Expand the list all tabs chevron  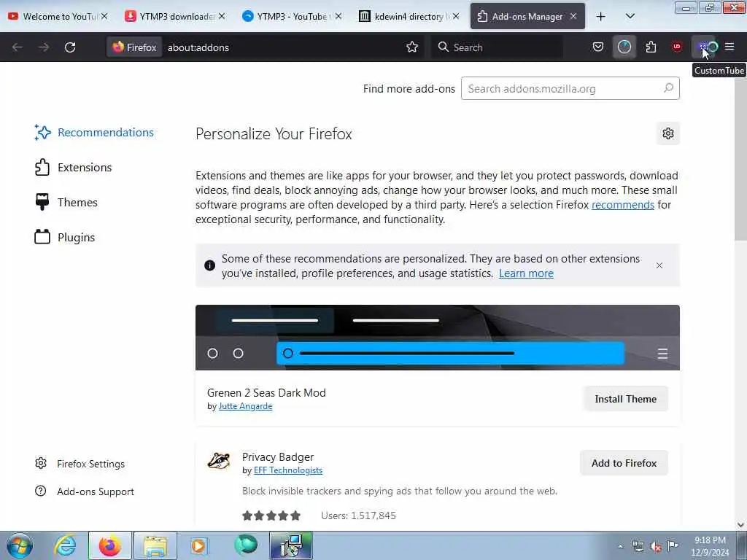pos(630,16)
